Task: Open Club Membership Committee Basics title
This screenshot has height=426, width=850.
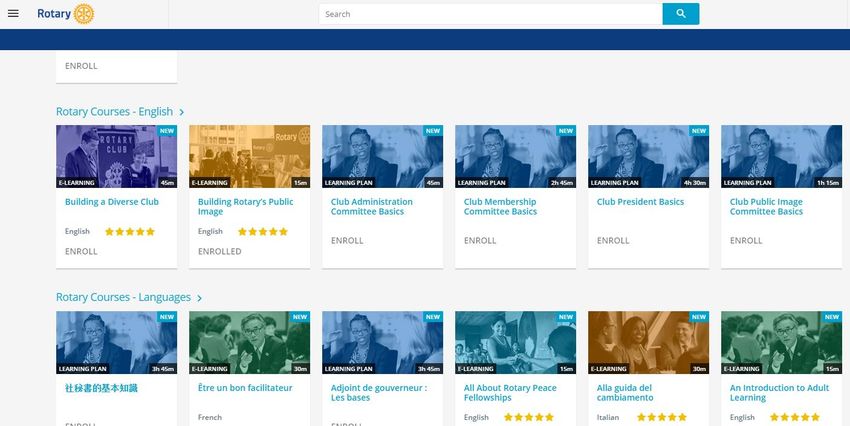Action: click(500, 206)
